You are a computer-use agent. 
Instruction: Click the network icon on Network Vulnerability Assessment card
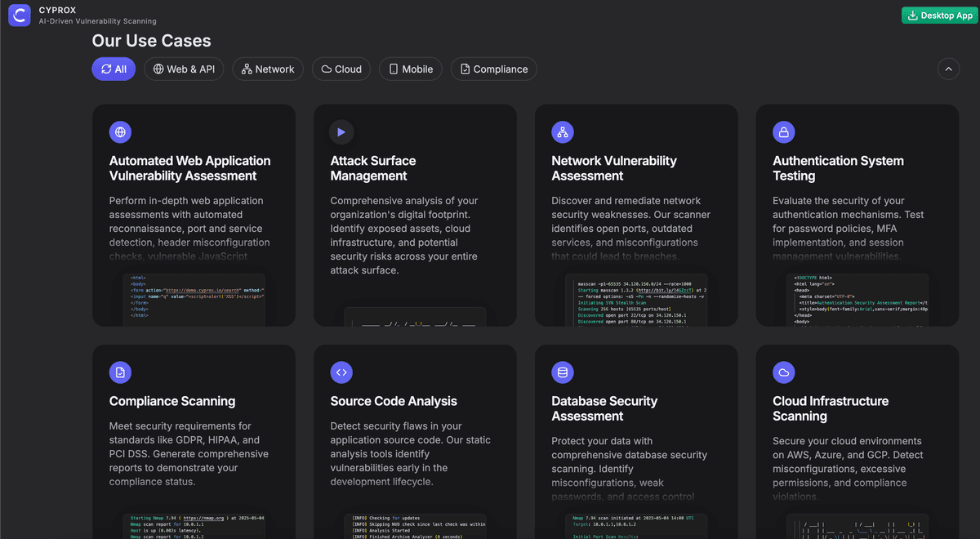pyautogui.click(x=563, y=132)
